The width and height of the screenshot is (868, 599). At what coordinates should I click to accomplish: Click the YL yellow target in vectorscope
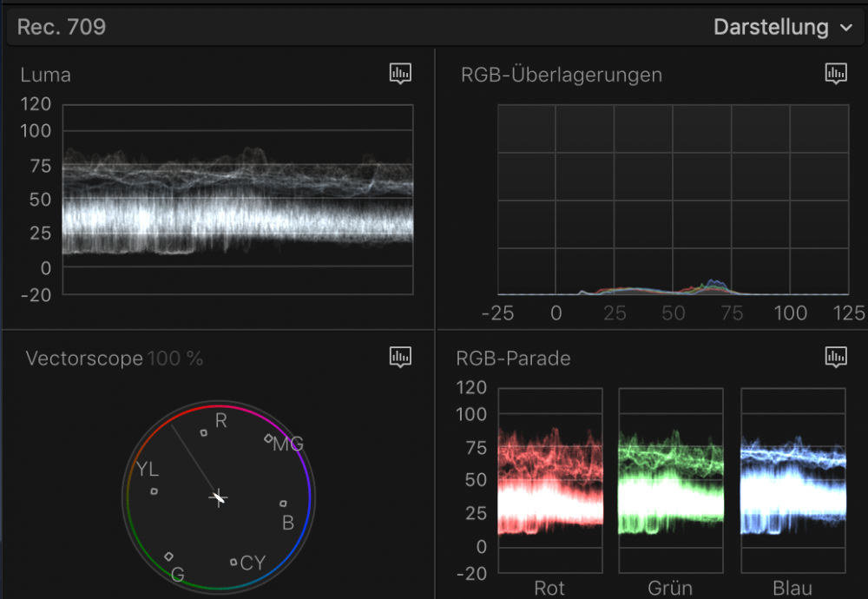coord(154,491)
